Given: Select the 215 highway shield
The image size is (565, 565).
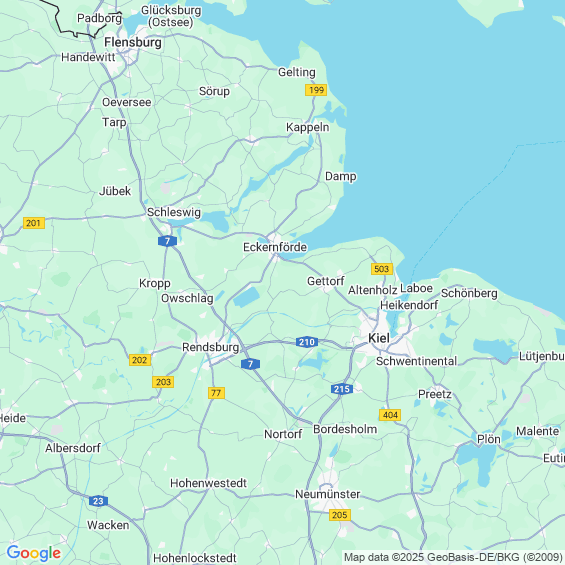Looking at the screenshot, I should (342, 389).
